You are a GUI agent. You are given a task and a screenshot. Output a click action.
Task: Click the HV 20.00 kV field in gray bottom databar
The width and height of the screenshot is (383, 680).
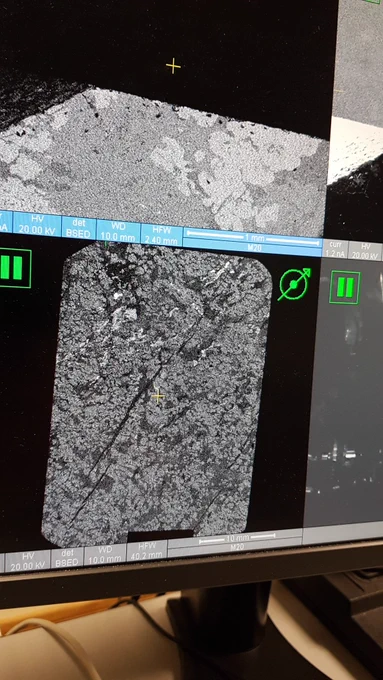tap(27, 562)
